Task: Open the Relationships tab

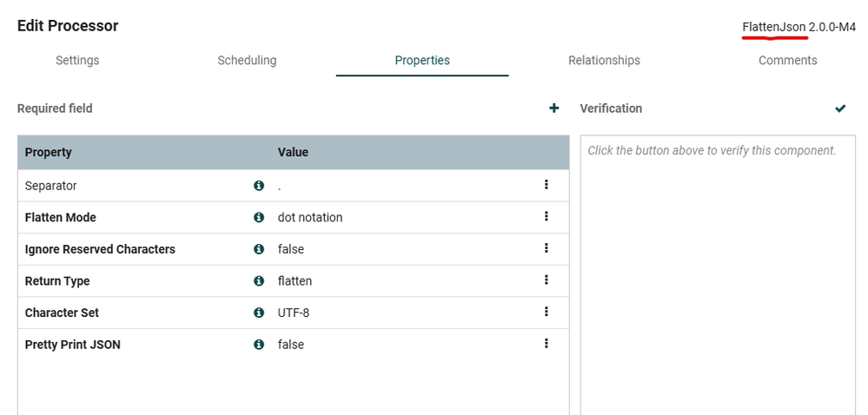Action: click(x=604, y=60)
